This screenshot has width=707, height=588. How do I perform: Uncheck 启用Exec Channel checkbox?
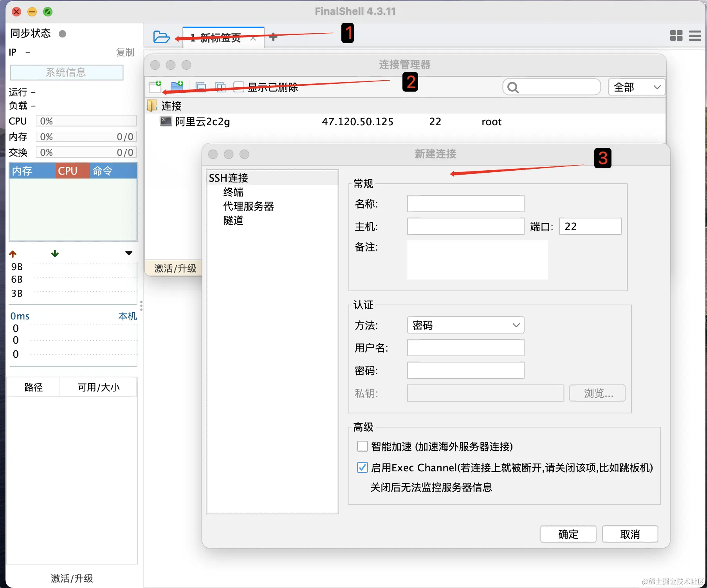(x=363, y=467)
